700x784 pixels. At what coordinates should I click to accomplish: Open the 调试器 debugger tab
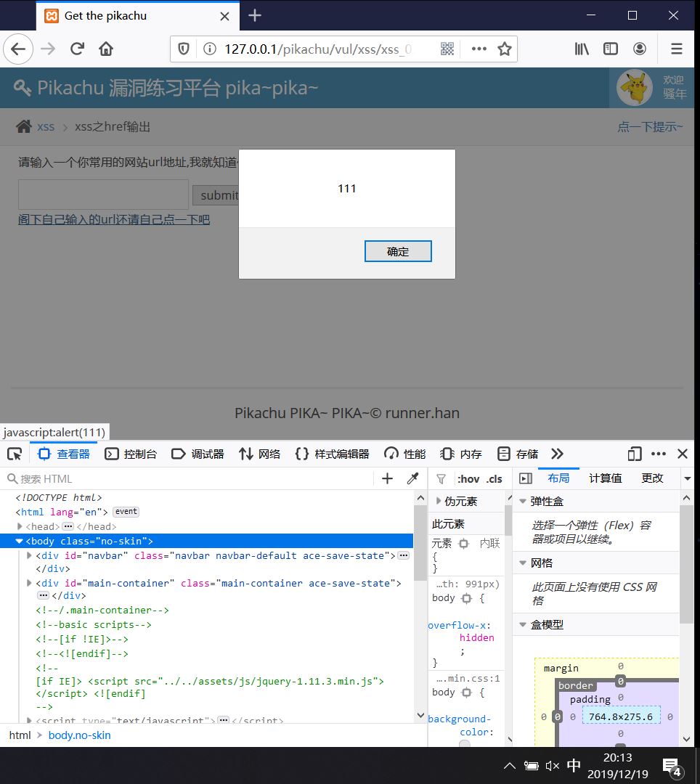(x=198, y=454)
